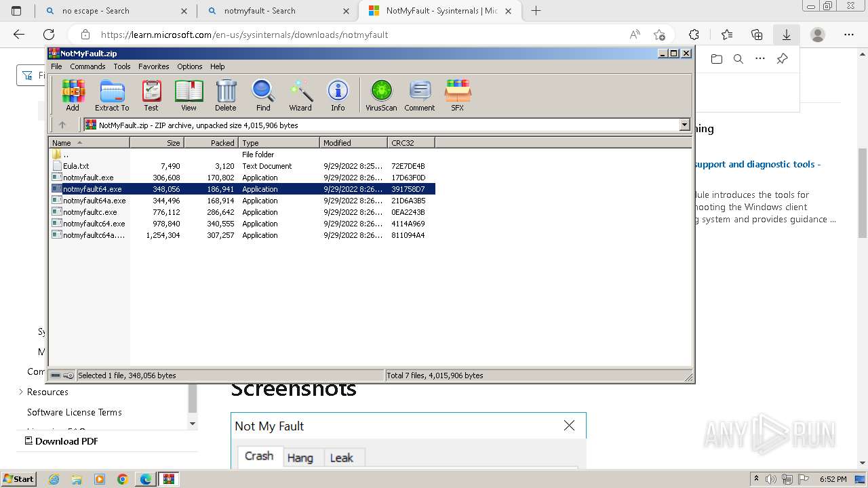Open the tab actions menu icon

pyautogui.click(x=16, y=11)
